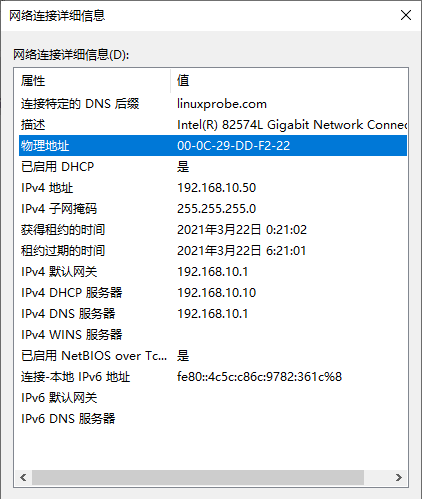Screen dimensions: 422x499
Task: Click the horizontal scrollbar thumb
Action: click(x=198, y=477)
